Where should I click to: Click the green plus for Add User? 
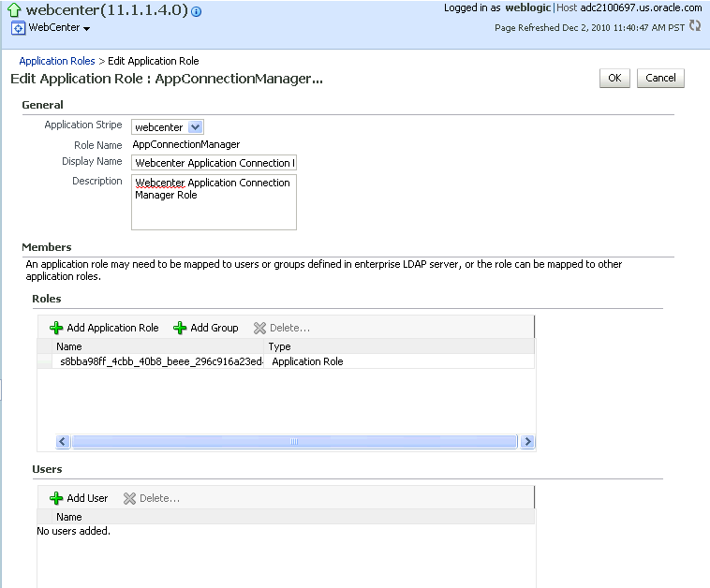(56, 498)
